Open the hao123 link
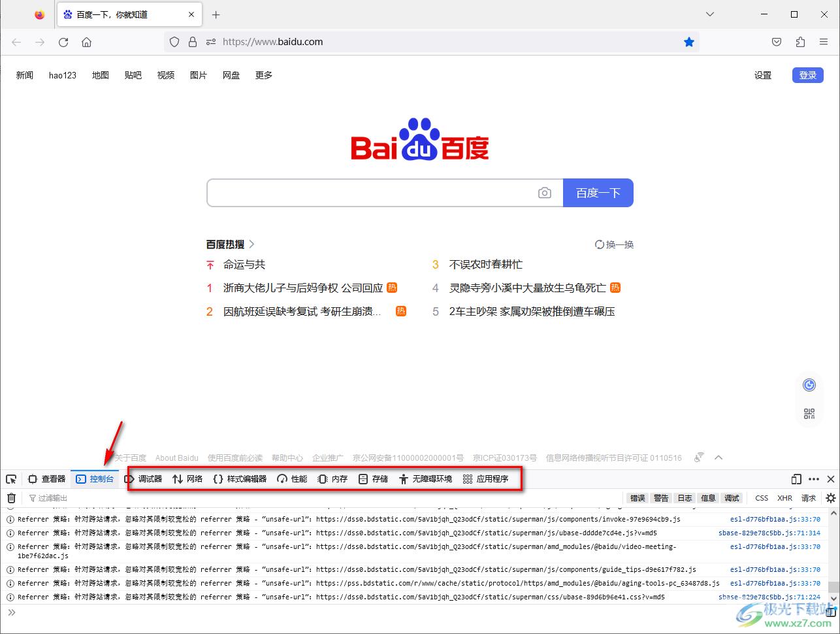This screenshot has width=840, height=634. 63,75
